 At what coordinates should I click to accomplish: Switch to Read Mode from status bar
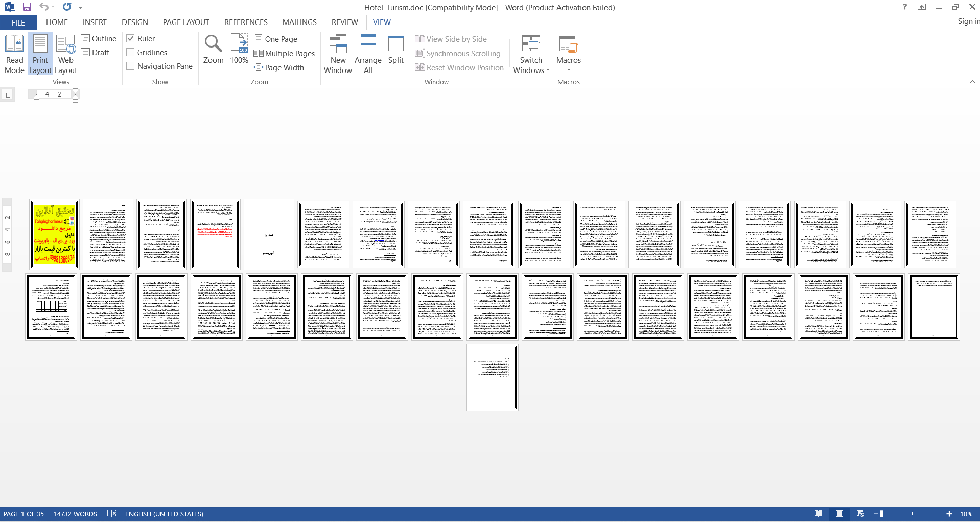pyautogui.click(x=819, y=514)
